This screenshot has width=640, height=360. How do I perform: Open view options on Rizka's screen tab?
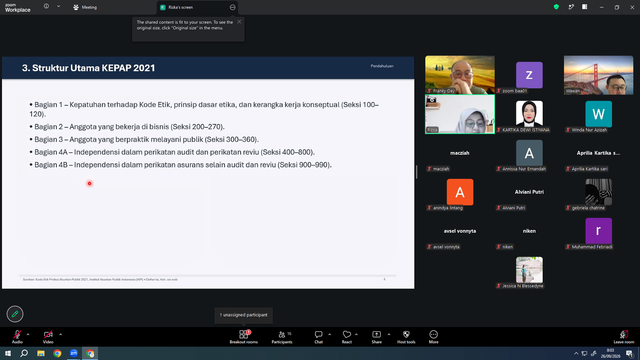point(232,7)
